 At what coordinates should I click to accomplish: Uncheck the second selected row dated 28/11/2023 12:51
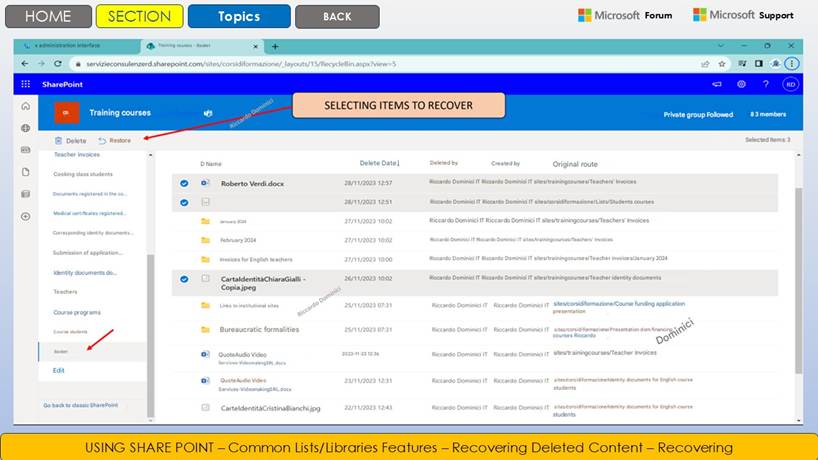184,202
